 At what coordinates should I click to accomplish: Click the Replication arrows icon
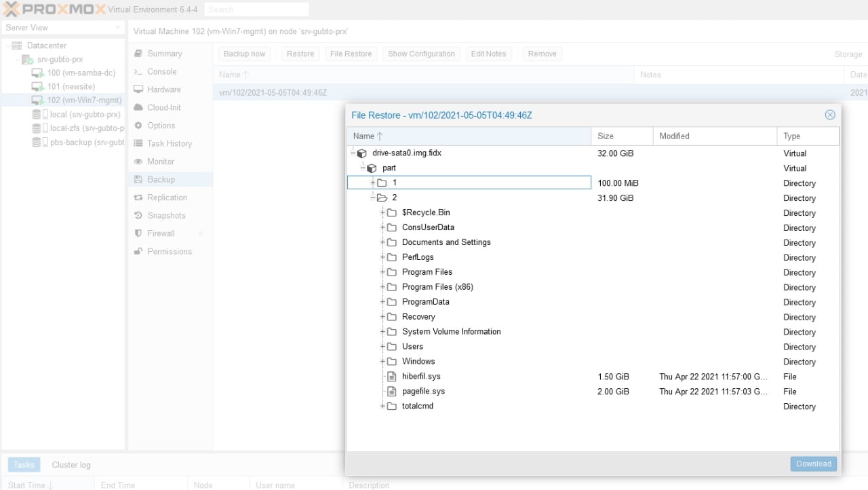(x=138, y=197)
